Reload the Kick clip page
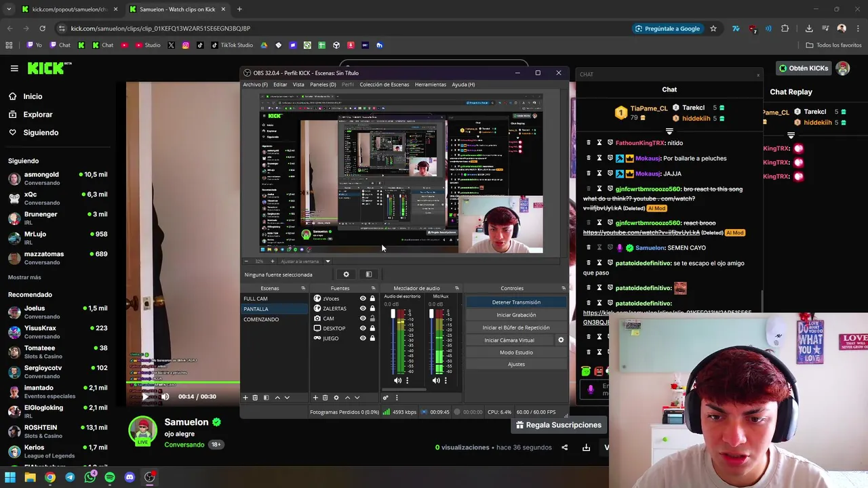Screen dimensions: 868x488 tap(42, 28)
